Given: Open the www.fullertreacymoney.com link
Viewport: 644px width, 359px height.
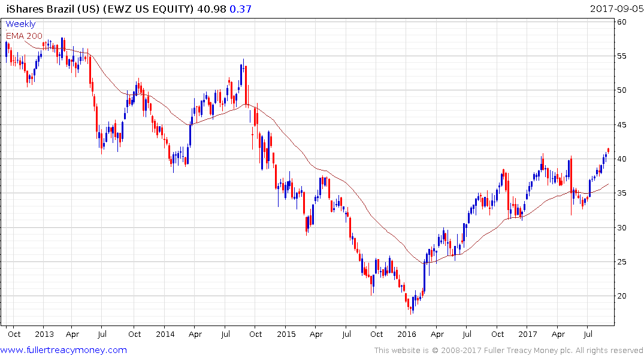Looking at the screenshot, I should (x=64, y=350).
